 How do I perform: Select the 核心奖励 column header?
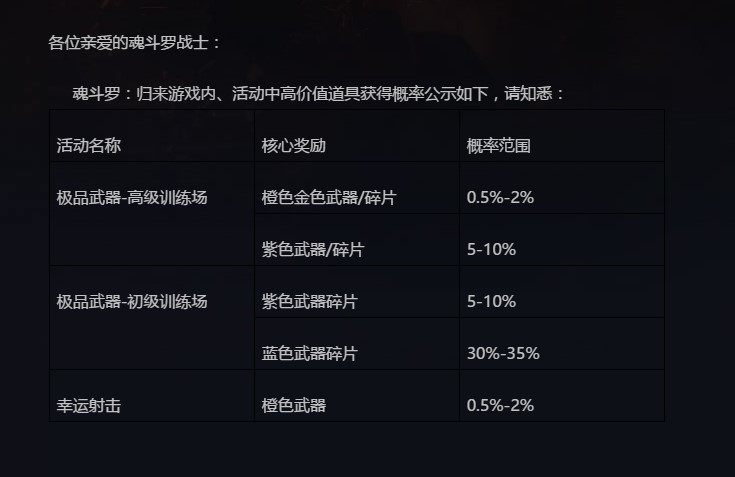(x=293, y=146)
